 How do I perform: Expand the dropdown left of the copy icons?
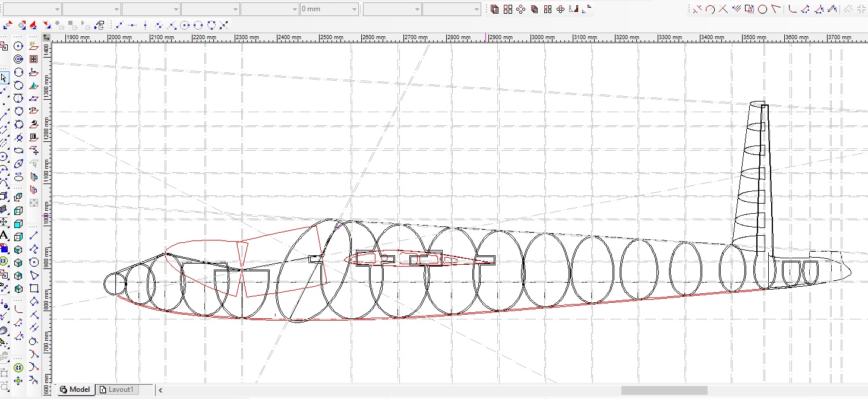[x=476, y=9]
